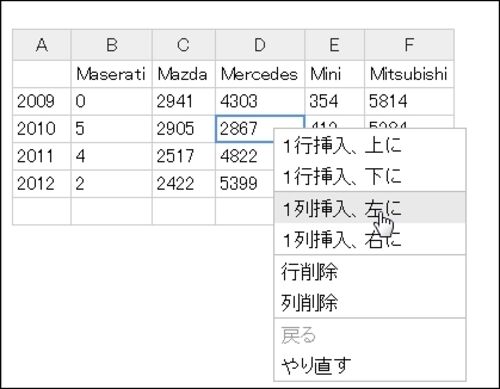Click the Maserati cell

click(112, 74)
